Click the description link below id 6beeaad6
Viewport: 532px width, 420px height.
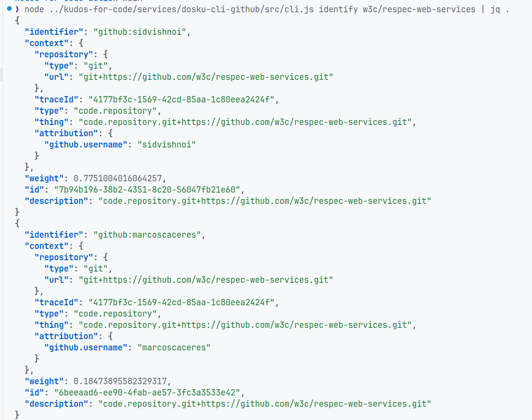265,404
